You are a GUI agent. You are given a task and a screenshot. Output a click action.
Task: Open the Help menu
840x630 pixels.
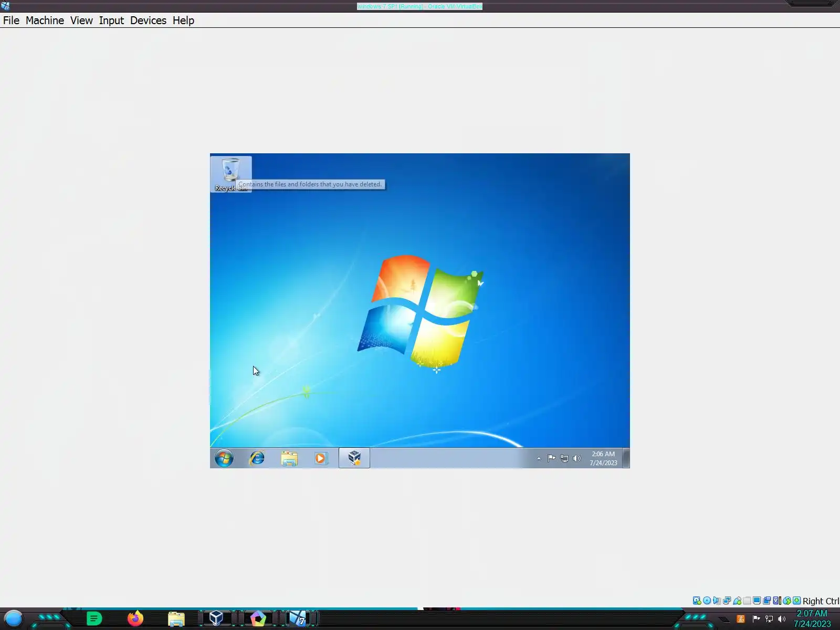pos(183,20)
